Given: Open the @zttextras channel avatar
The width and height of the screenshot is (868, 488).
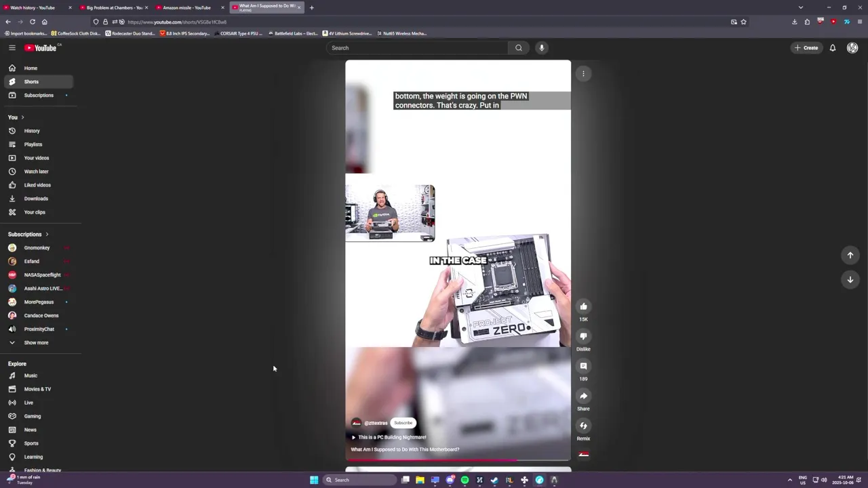Looking at the screenshot, I should tap(357, 423).
